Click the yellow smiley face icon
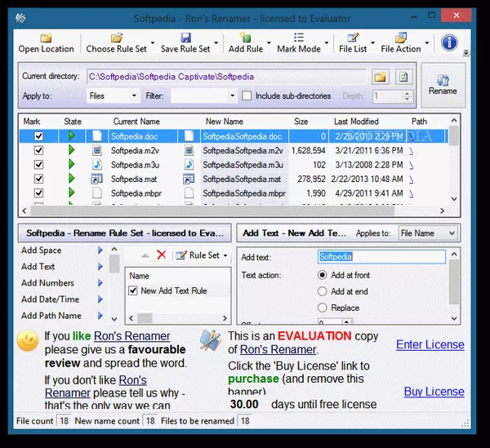 [28, 340]
